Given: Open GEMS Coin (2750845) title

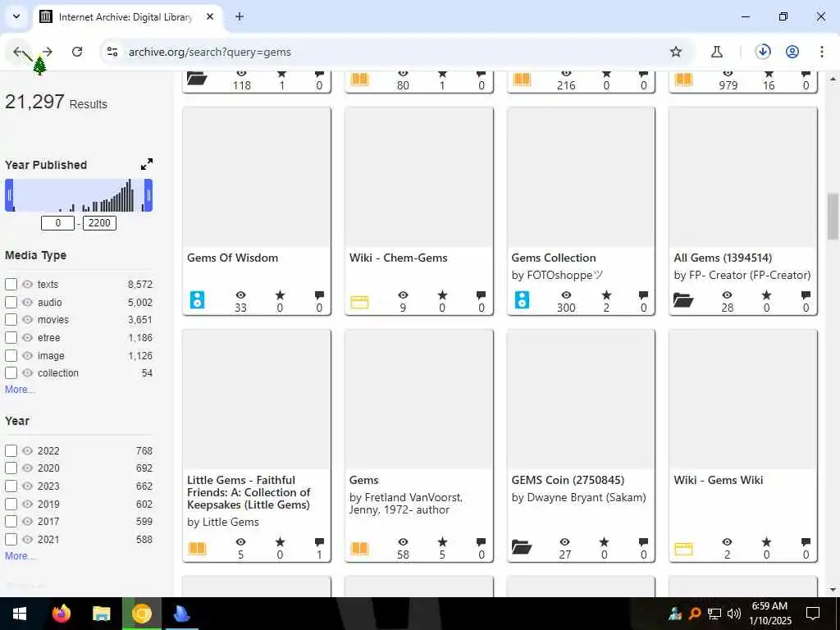Looking at the screenshot, I should tap(568, 480).
